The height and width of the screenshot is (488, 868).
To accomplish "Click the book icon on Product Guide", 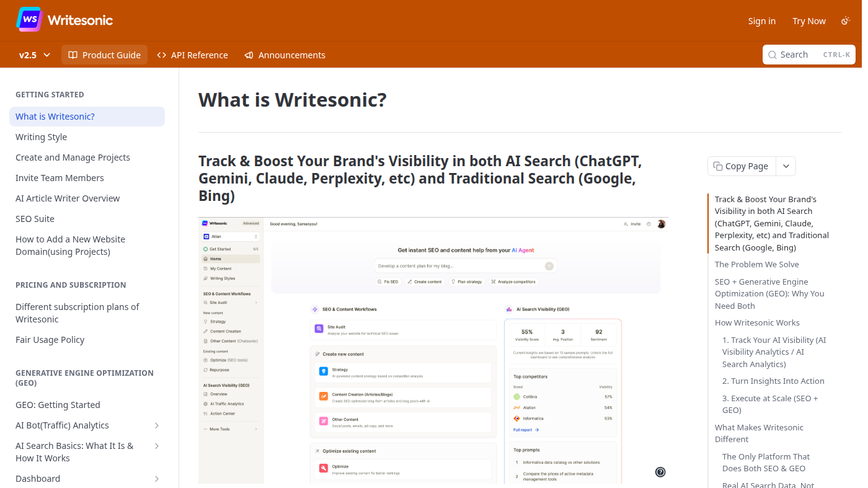I will pos(73,55).
